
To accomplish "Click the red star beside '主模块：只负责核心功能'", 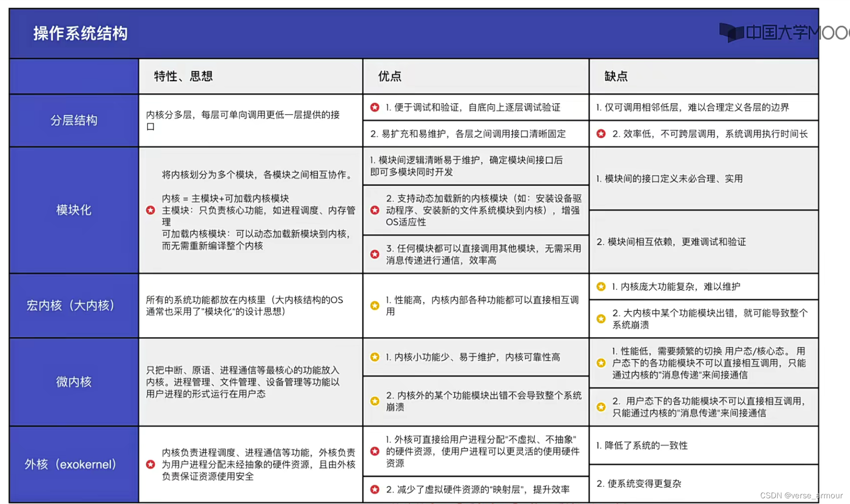I will [151, 210].
